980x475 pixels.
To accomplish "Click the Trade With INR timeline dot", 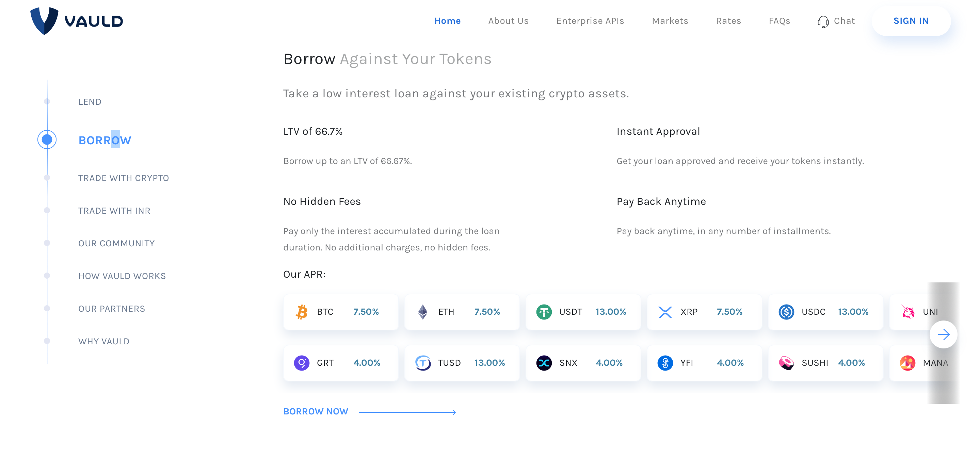I will coord(47,210).
